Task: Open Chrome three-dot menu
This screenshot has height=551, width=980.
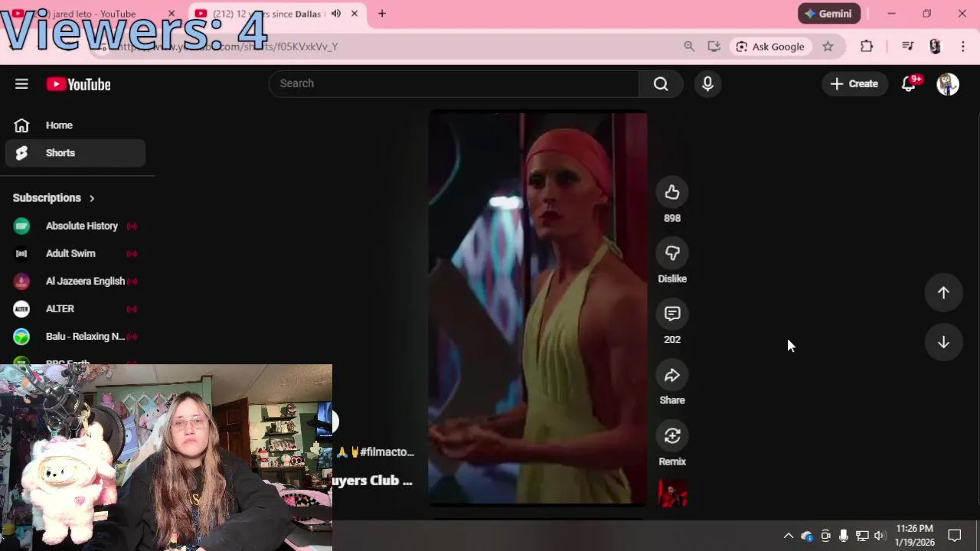Action: (x=962, y=47)
